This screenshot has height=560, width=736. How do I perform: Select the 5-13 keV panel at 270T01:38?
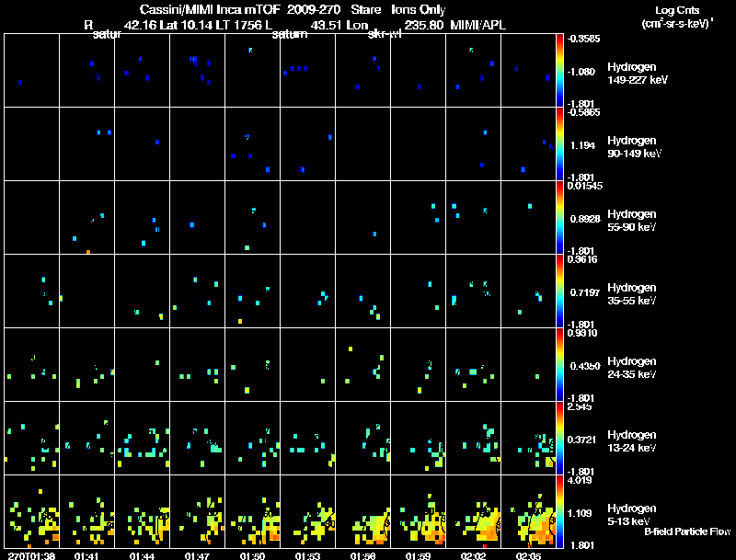click(x=32, y=511)
